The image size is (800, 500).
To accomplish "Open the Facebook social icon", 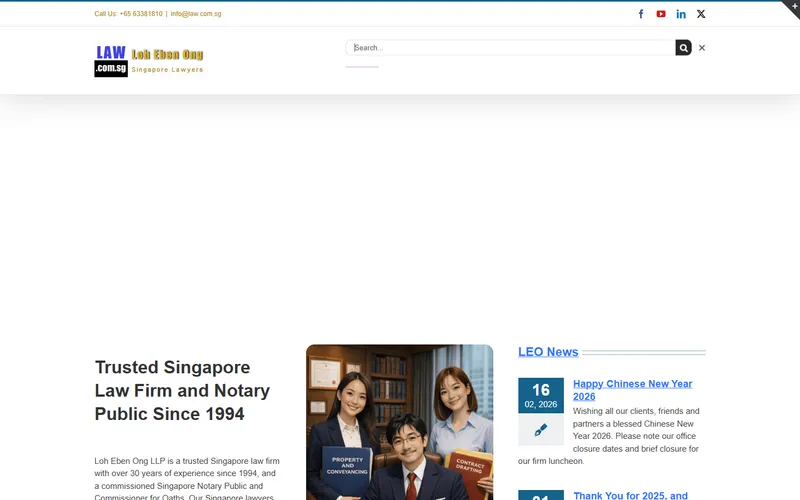I will point(641,14).
